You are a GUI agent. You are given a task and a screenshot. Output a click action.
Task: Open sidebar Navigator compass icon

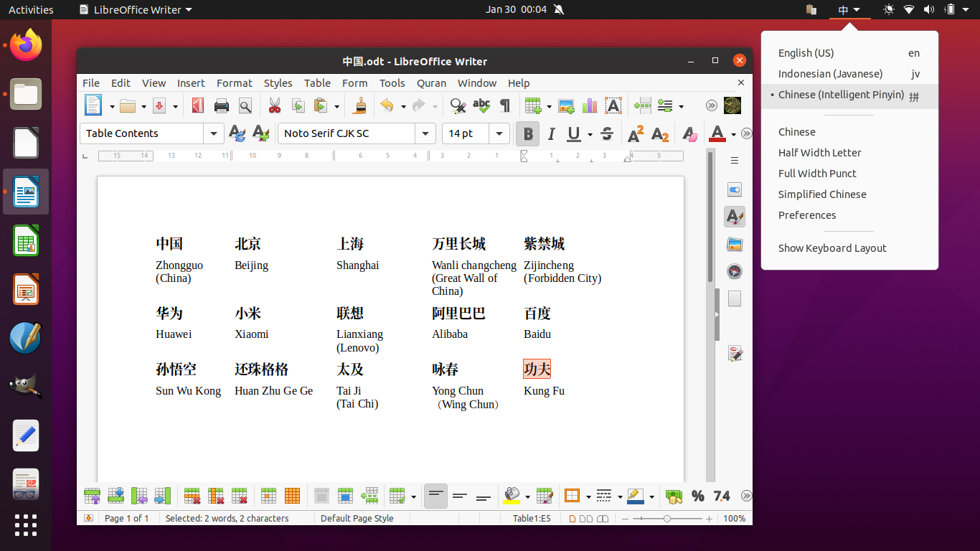[734, 271]
